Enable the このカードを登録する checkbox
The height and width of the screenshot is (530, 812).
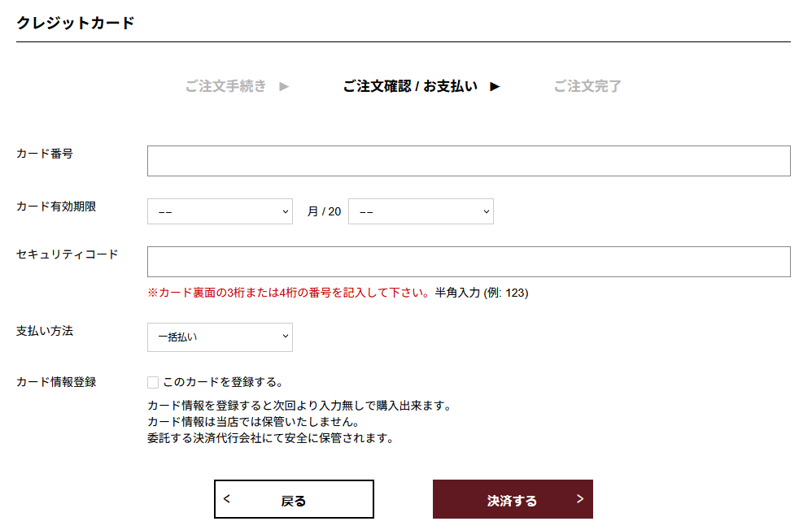pos(153,382)
